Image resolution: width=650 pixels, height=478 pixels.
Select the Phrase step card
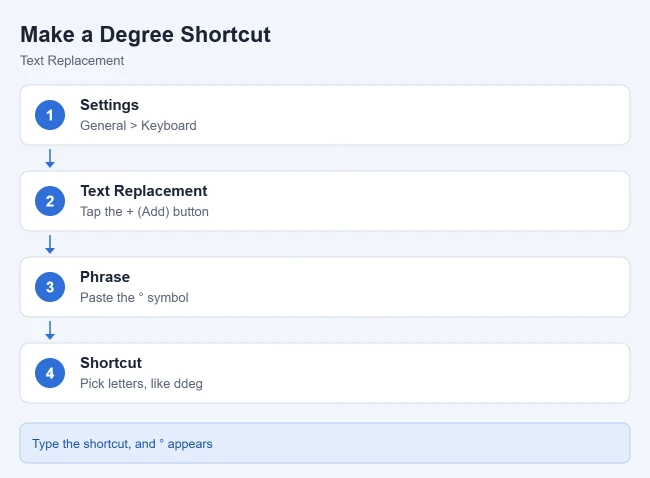pos(325,287)
